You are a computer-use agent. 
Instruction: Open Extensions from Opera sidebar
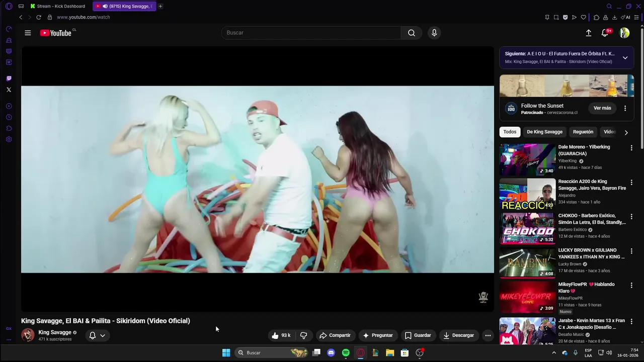[x=9, y=128]
